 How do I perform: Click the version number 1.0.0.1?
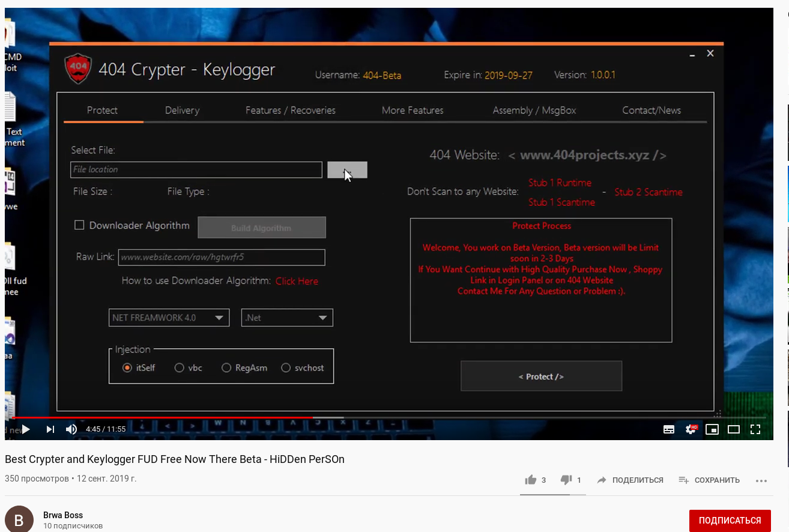coord(603,75)
